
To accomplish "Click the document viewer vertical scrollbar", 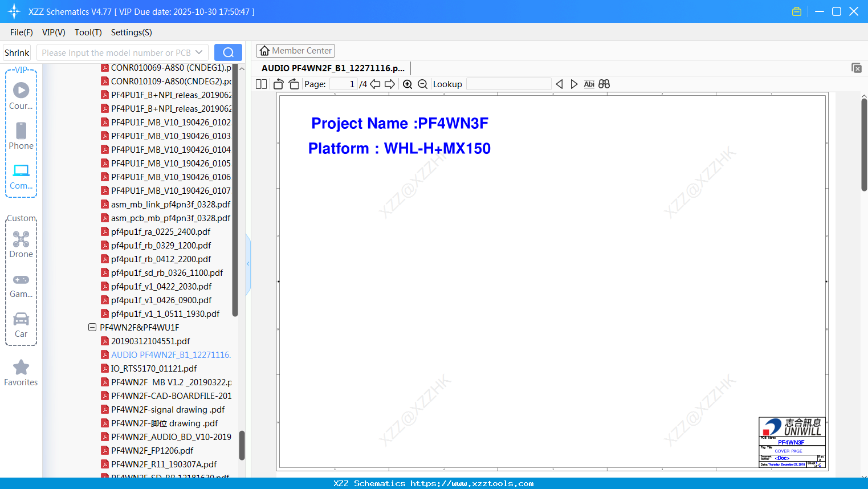I will tap(864, 144).
